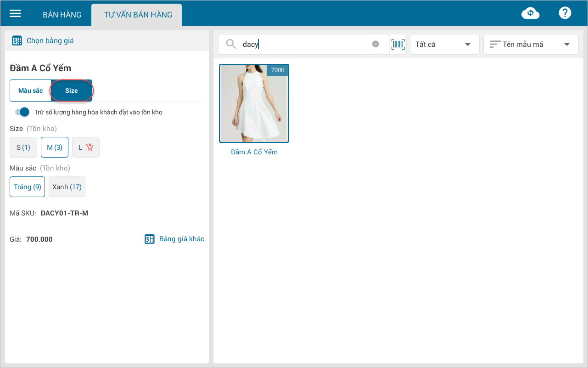Toggle the stock deduction switch
Screen dimensions: 588x368
pyautogui.click(x=22, y=112)
